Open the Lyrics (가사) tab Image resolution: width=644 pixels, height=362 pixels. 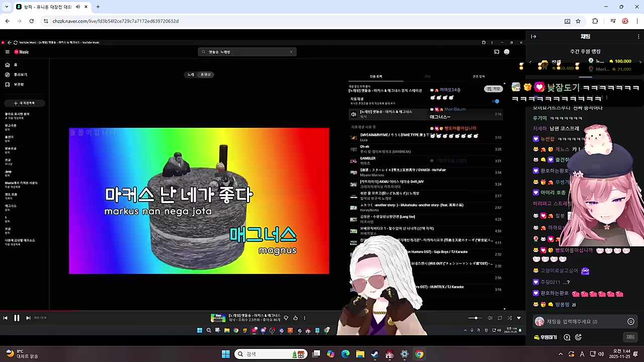click(x=428, y=76)
